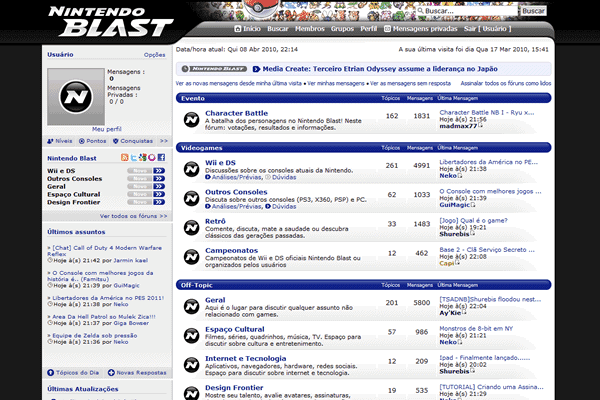The image size is (600, 400).
Task: Click the Geral forum status icon
Action: click(x=191, y=306)
